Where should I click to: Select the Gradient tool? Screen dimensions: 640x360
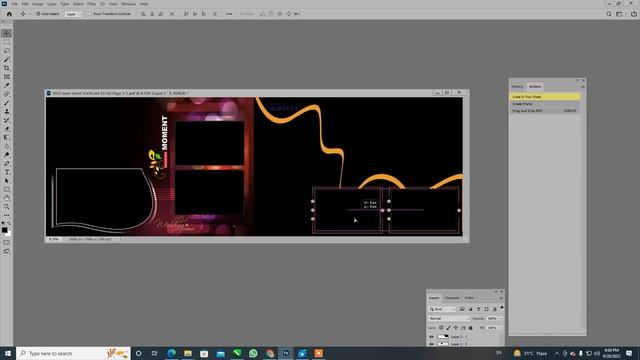pyautogui.click(x=7, y=138)
